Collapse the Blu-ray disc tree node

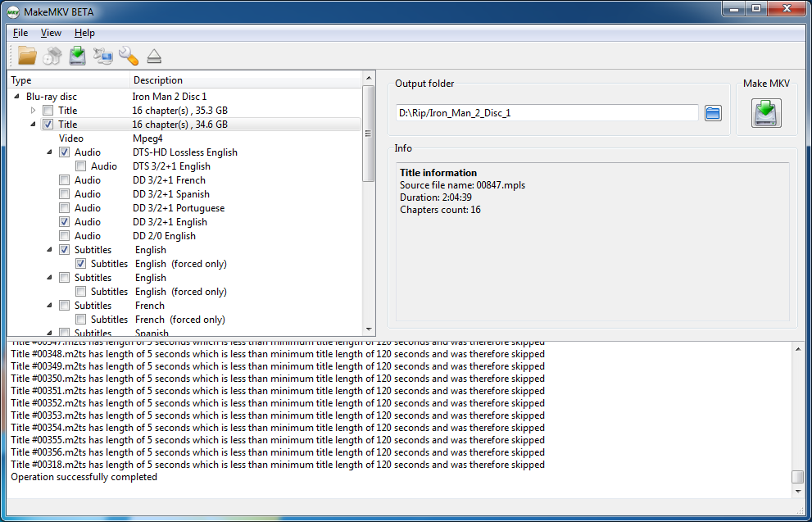[x=17, y=97]
